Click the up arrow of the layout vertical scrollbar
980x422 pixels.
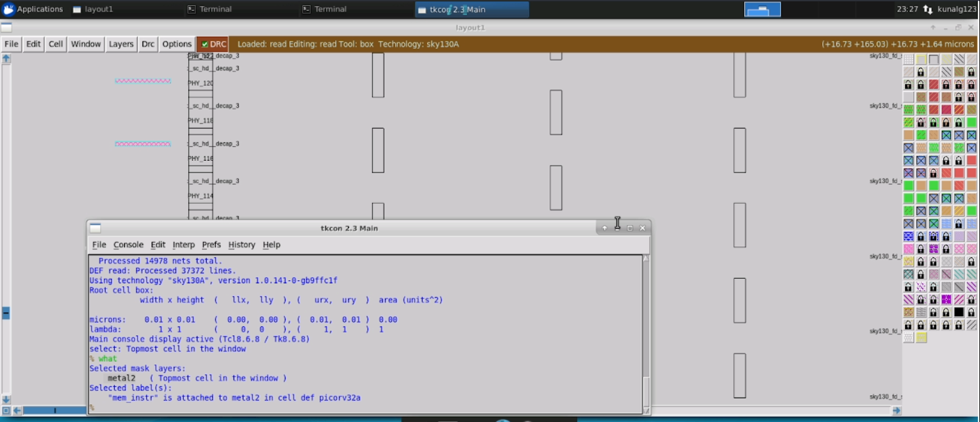point(6,59)
